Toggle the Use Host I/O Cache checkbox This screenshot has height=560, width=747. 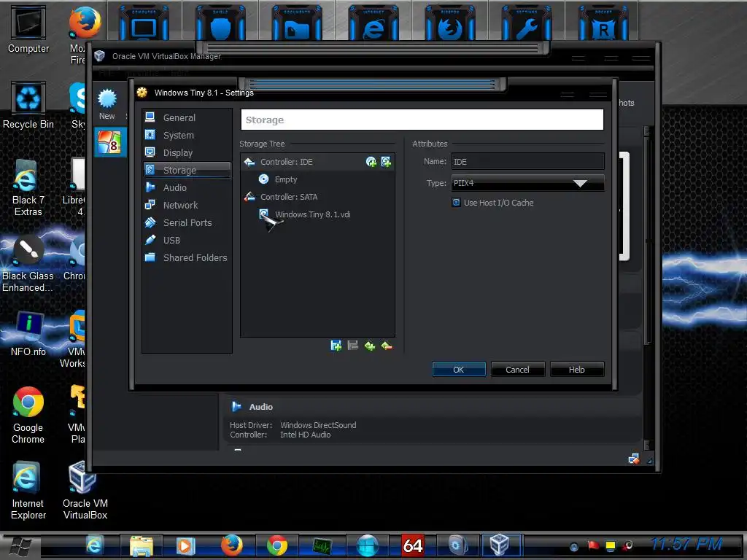(x=456, y=203)
